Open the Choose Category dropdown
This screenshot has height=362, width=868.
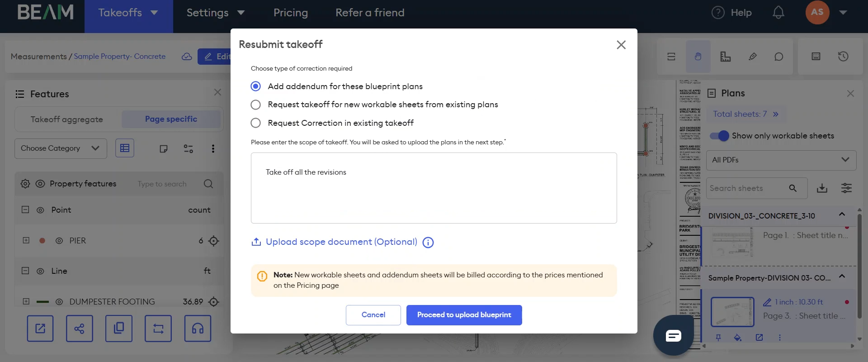(61, 148)
